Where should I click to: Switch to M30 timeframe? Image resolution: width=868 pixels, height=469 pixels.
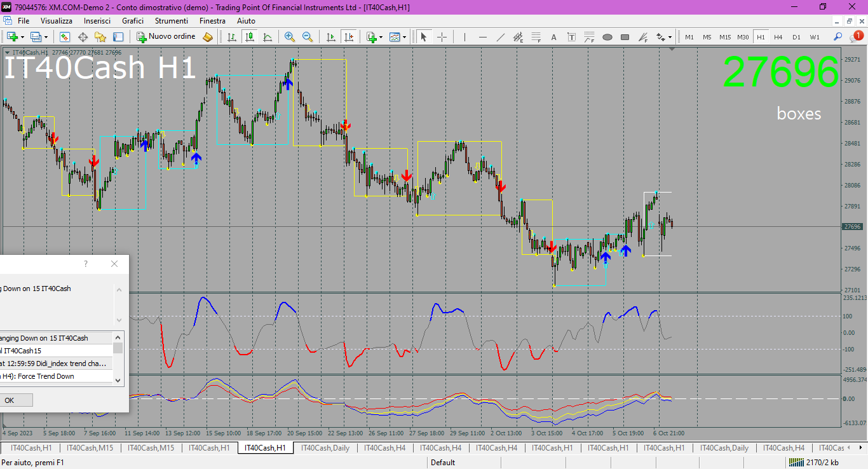pyautogui.click(x=743, y=37)
